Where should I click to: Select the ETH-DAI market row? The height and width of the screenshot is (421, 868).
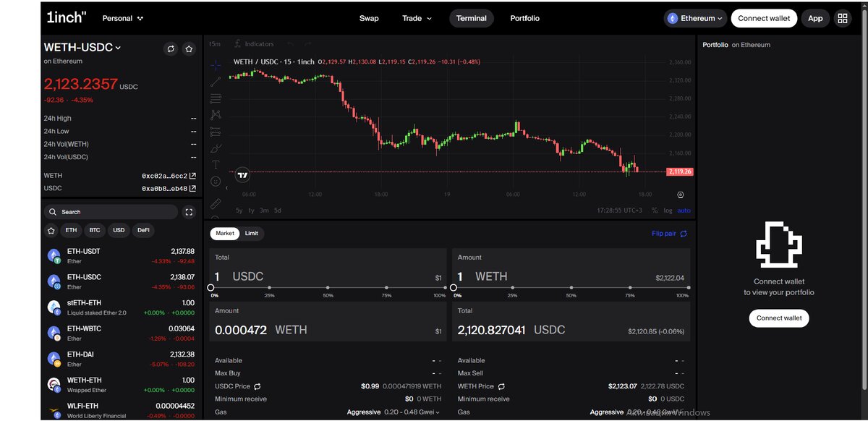pyautogui.click(x=122, y=359)
